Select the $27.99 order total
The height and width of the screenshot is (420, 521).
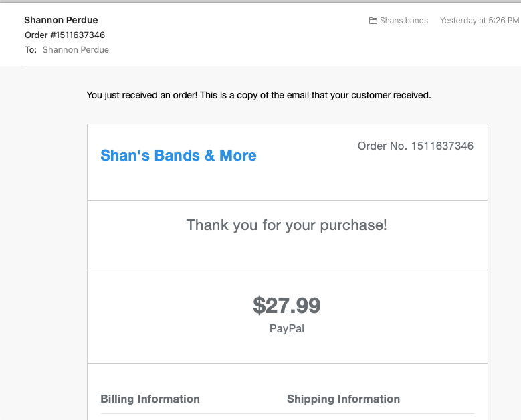pyautogui.click(x=286, y=306)
